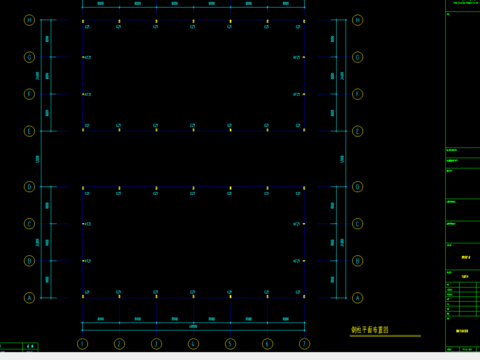Viewport: 480px width, 360px height.
Task: Click axis bubble F on the left
Action: [x=29, y=94]
